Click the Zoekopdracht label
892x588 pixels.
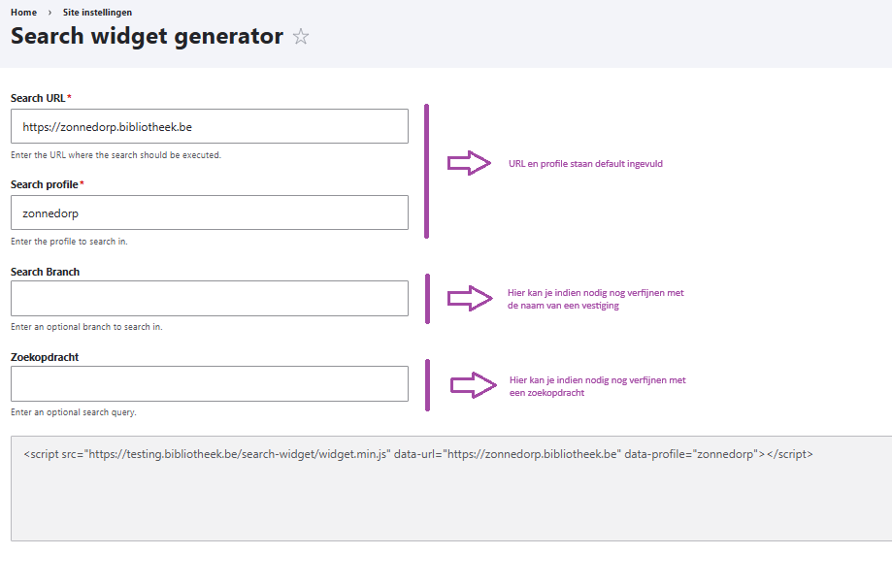tap(44, 357)
